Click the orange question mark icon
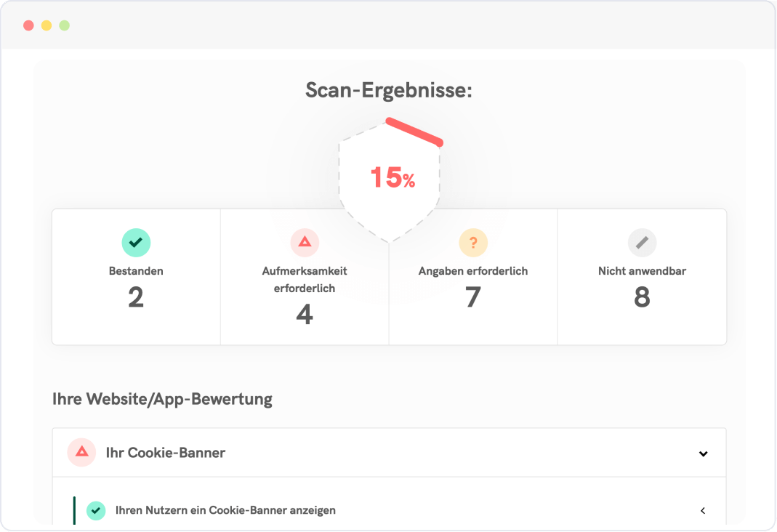 (473, 243)
